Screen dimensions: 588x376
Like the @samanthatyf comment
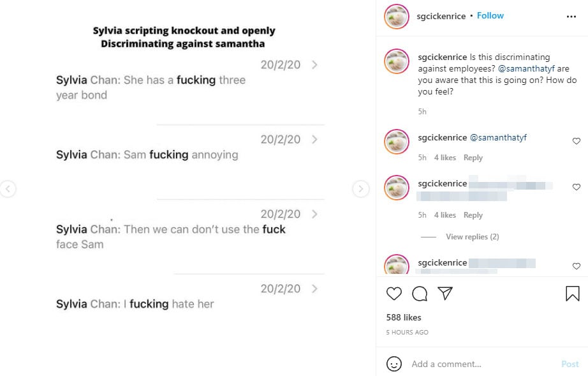[576, 141]
